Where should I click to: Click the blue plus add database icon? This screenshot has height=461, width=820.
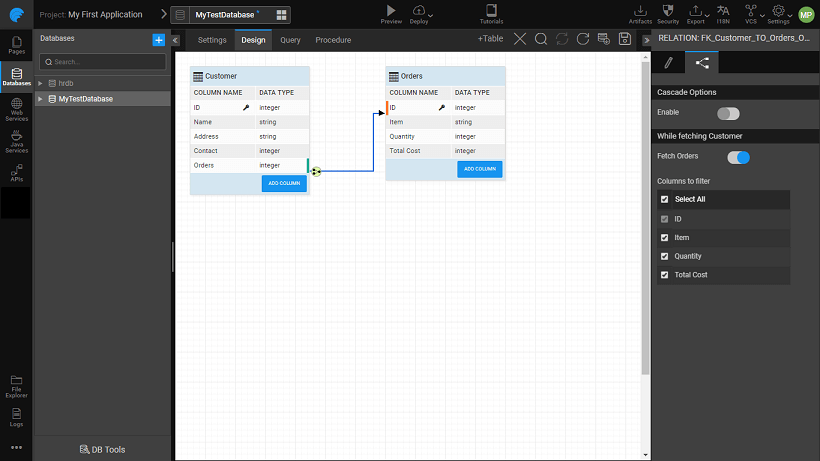pos(158,40)
